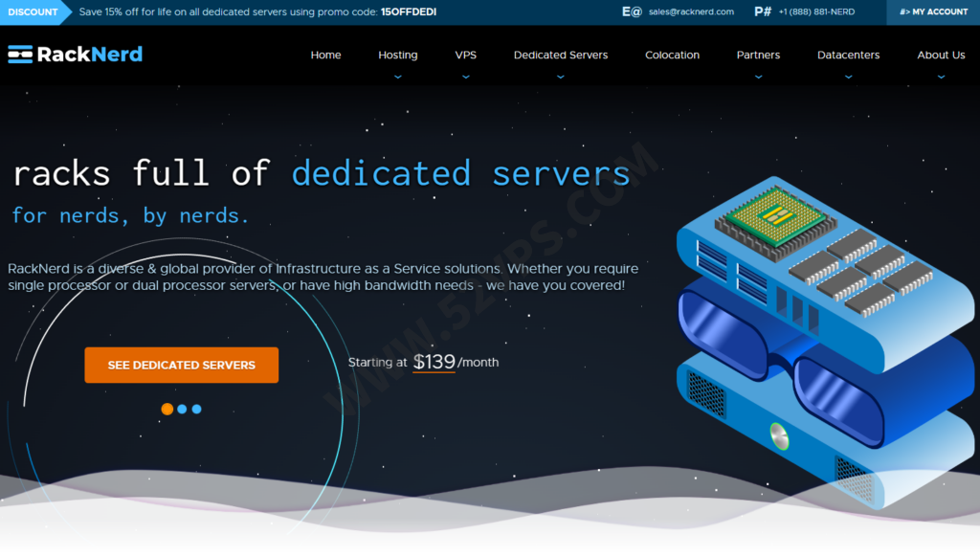Image resolution: width=980 pixels, height=557 pixels.
Task: Click the 15OFFDEDI promo code
Action: point(409,11)
